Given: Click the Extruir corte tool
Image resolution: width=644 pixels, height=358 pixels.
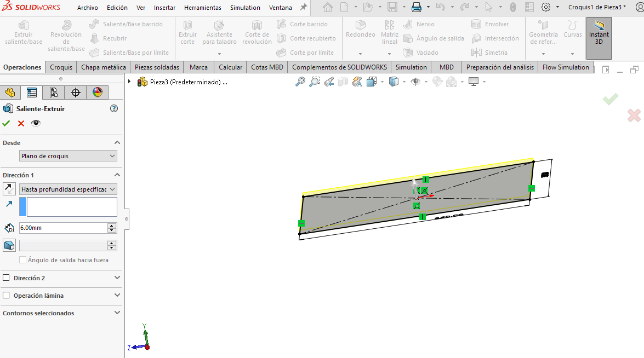Looking at the screenshot, I should point(187,32).
